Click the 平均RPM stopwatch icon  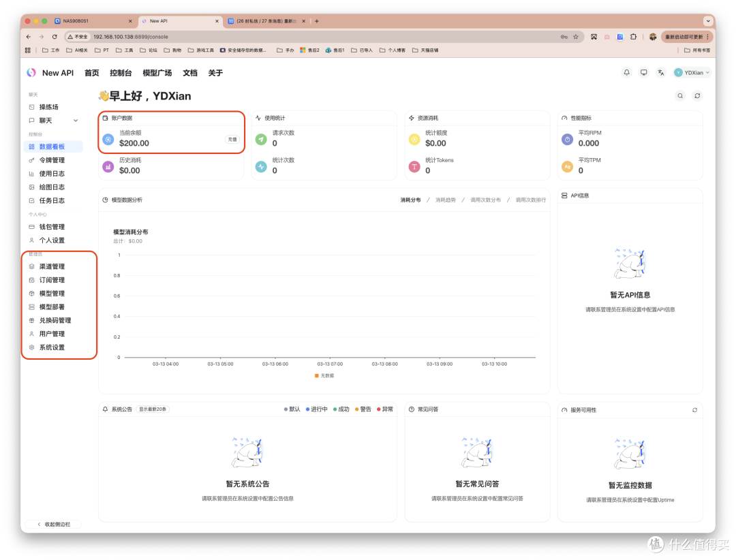click(567, 139)
